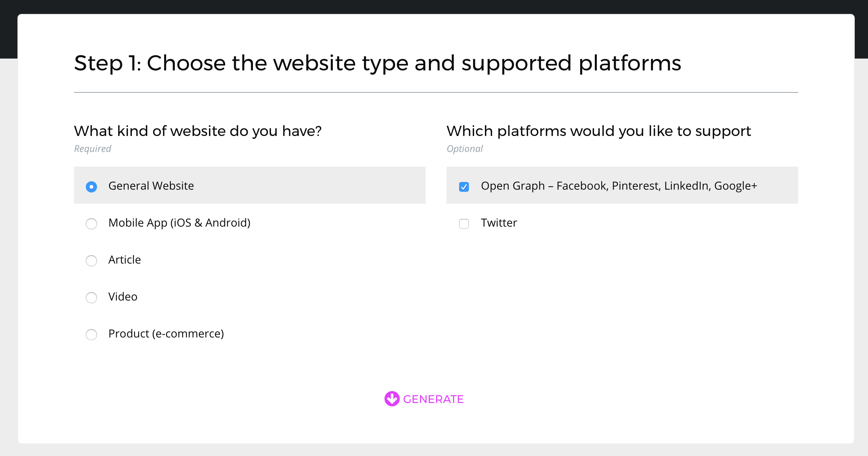Click the 'Which platforms' section heading
Screen dimensions: 868x456
599,131
